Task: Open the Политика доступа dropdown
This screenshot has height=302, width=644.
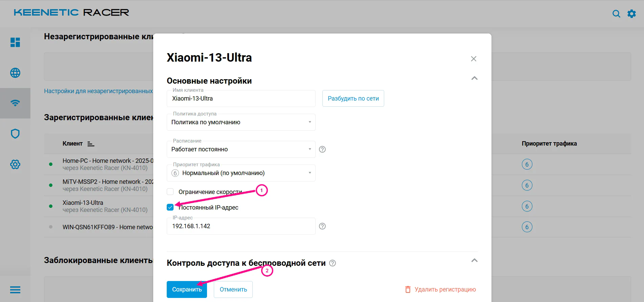Action: (241, 122)
